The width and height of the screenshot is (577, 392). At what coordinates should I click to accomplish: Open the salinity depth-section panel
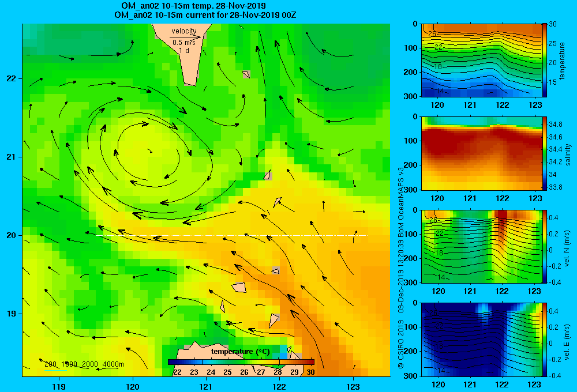(481, 153)
